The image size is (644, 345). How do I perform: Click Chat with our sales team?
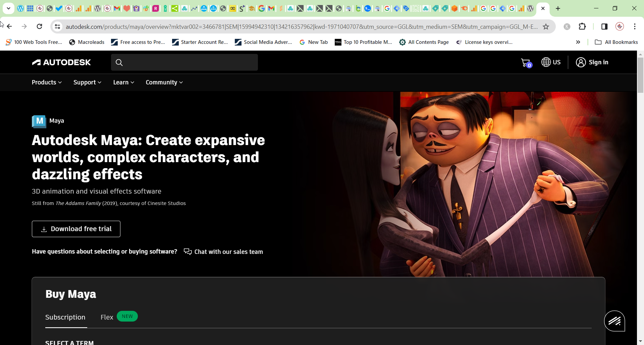pos(223,252)
